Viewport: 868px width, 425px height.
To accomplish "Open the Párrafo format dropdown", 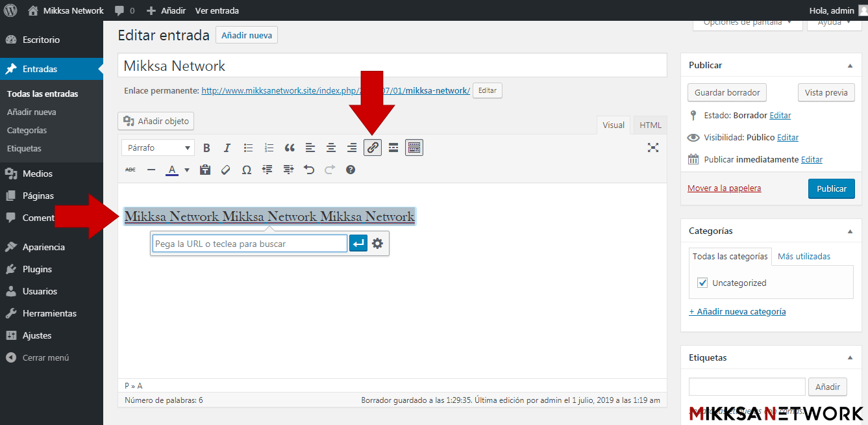I will pyautogui.click(x=158, y=148).
